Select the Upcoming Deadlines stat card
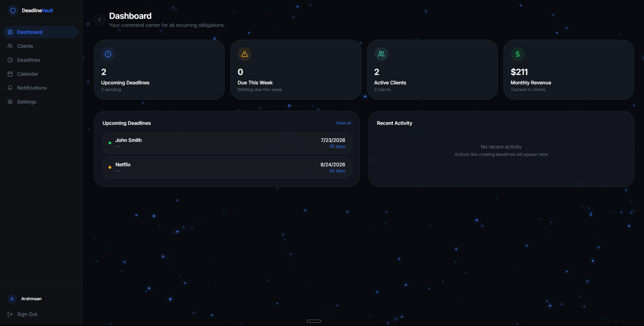The height and width of the screenshot is (326, 644). [x=159, y=70]
